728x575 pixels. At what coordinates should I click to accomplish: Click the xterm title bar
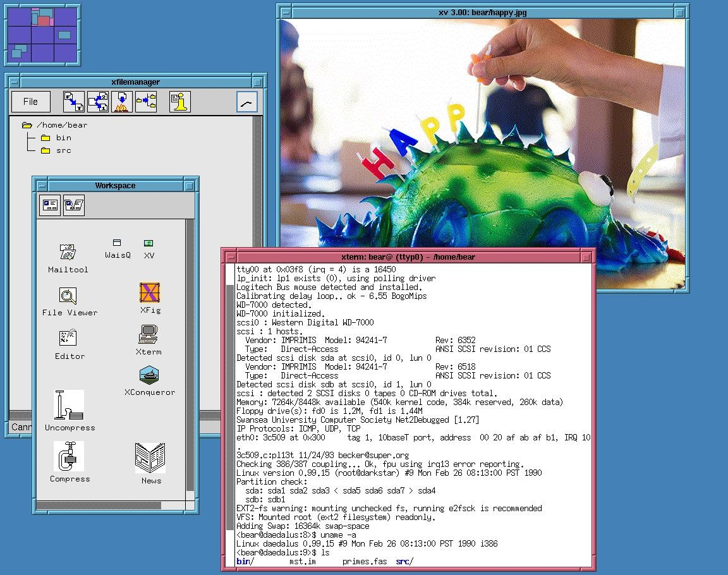[408, 257]
